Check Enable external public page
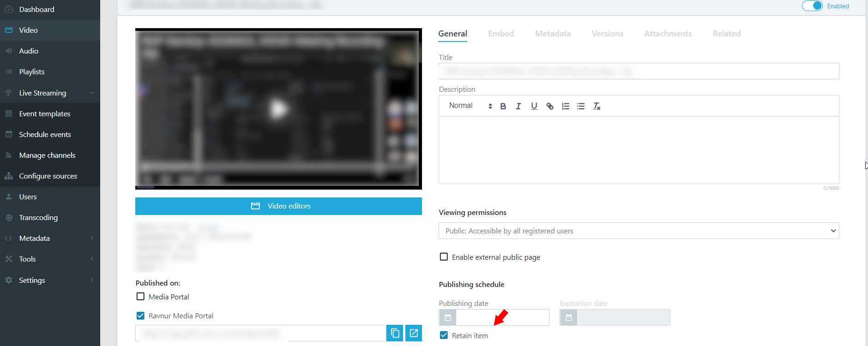 (x=444, y=257)
